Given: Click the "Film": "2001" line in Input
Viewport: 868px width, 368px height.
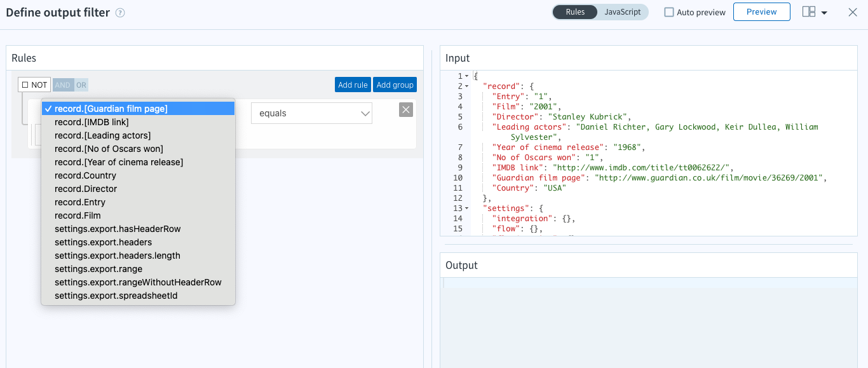Looking at the screenshot, I should [527, 107].
